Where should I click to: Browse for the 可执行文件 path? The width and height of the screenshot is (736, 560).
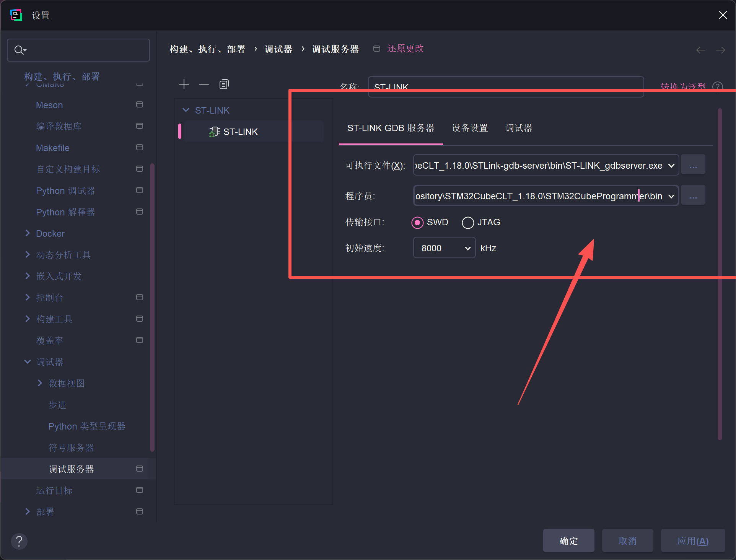click(693, 165)
